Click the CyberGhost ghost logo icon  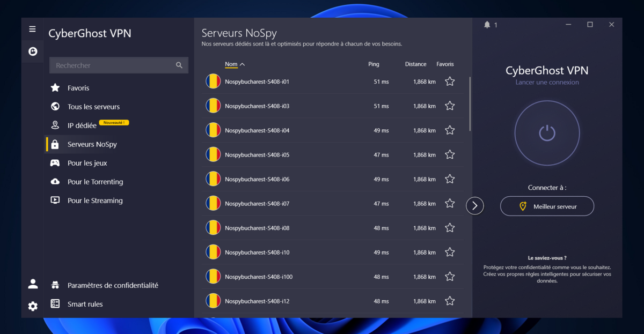(x=33, y=51)
